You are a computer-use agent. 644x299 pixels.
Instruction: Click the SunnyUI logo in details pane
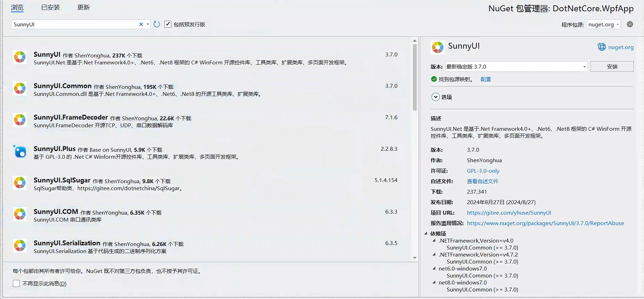click(437, 47)
